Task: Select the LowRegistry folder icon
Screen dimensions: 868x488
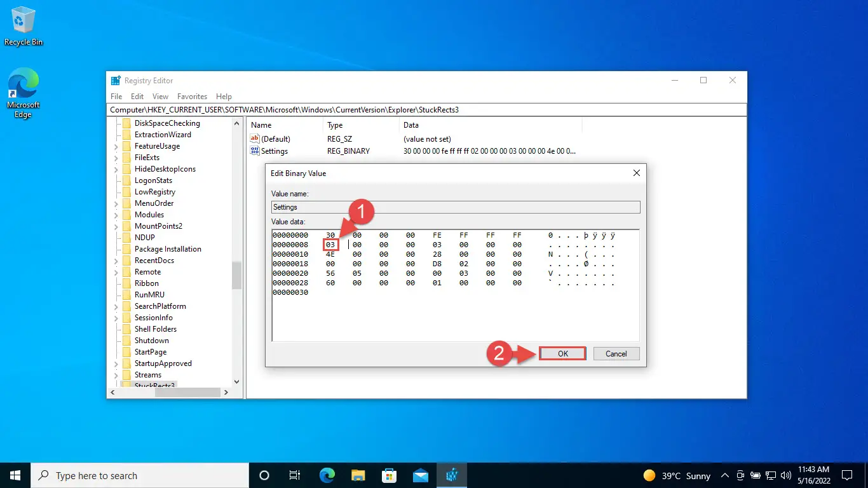Action: [x=127, y=192]
